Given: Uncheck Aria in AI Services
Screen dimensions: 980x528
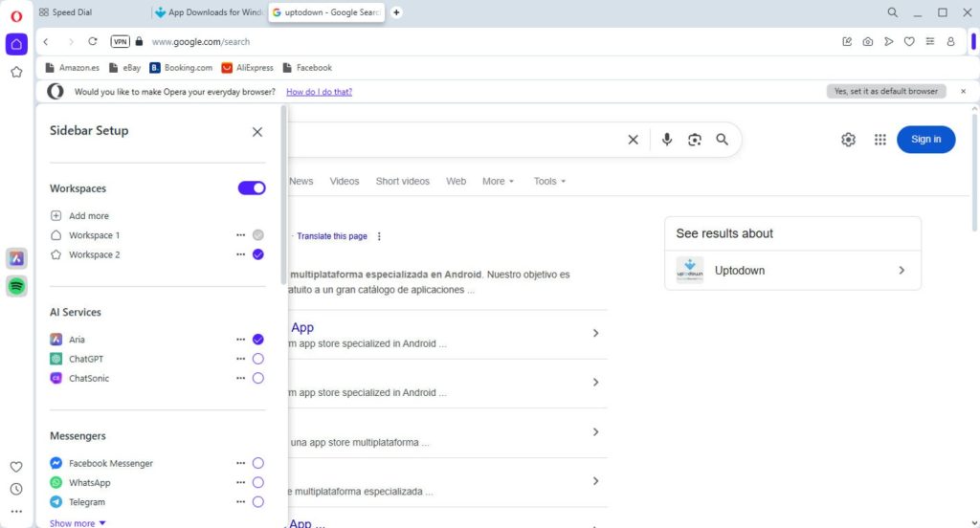Looking at the screenshot, I should [x=258, y=340].
